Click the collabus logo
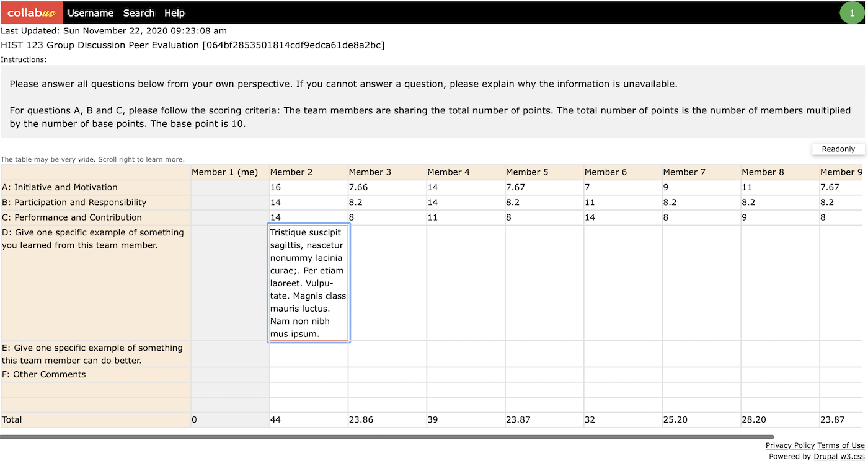Screen dimensions: 868x474 [32, 12]
